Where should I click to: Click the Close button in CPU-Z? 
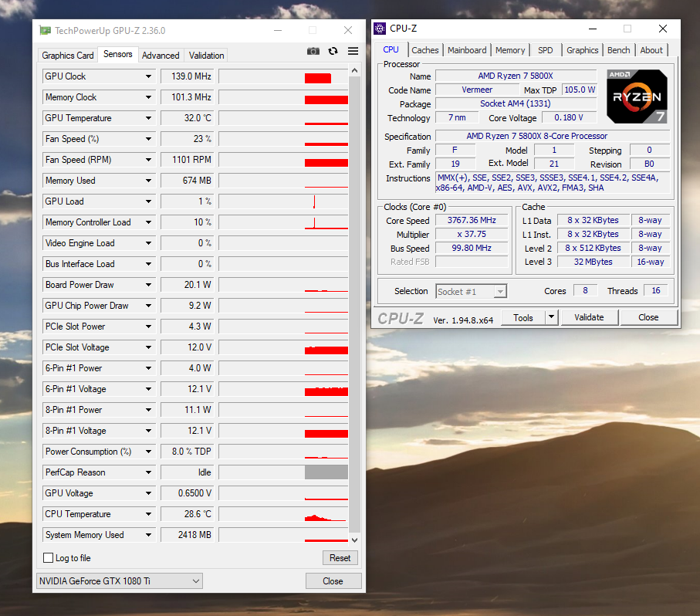tap(648, 317)
